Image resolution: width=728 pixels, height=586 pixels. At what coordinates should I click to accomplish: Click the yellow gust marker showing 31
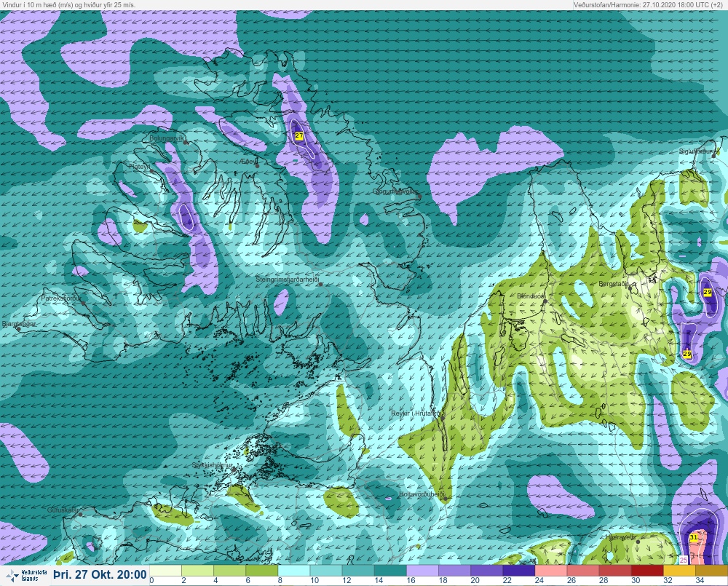[x=693, y=538]
